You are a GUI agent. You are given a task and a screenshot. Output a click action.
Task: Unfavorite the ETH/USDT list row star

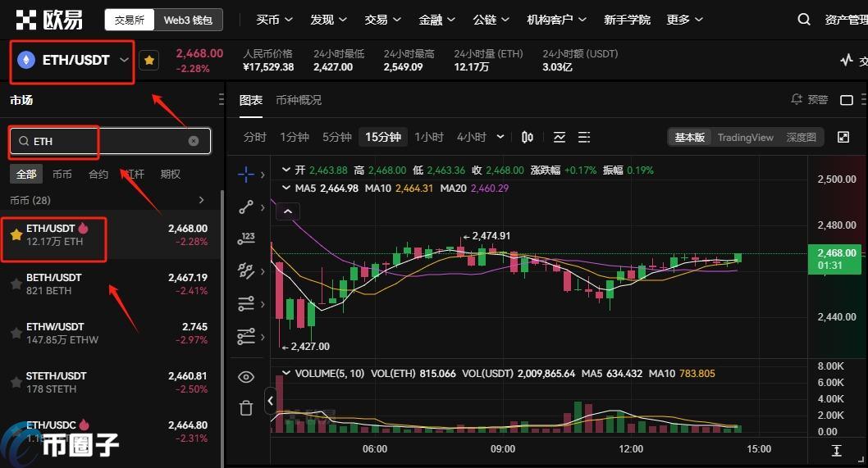tap(16, 234)
